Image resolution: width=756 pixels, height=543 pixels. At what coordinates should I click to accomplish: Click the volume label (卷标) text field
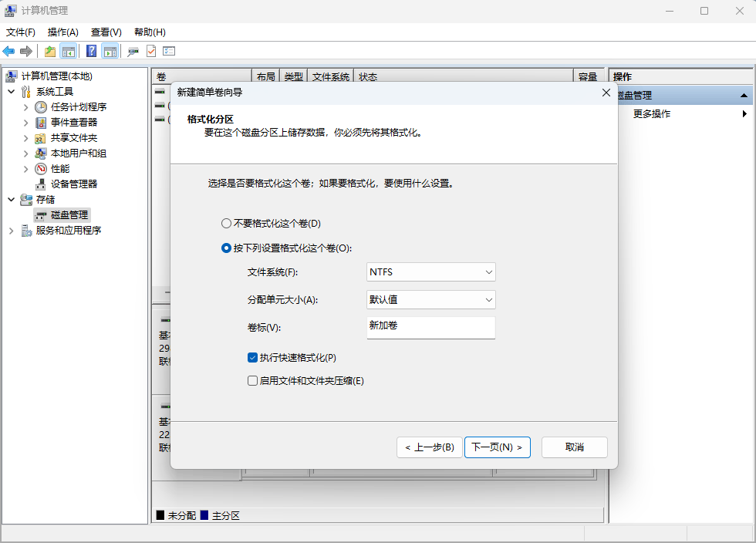pos(430,327)
